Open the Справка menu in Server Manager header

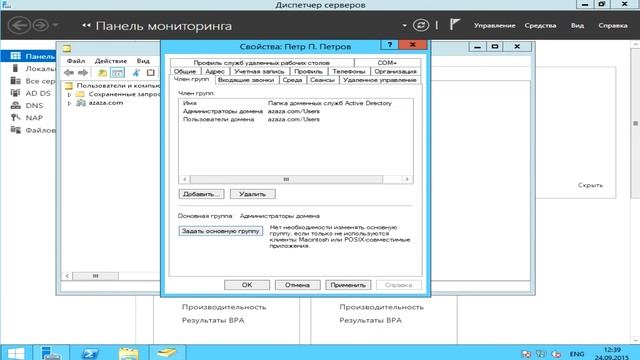(613, 25)
